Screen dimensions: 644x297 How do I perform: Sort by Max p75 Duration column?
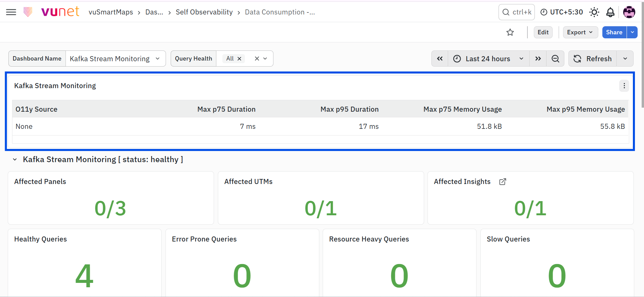(226, 109)
